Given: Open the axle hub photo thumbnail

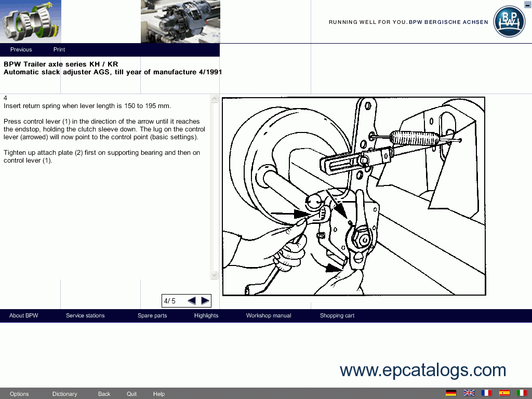Looking at the screenshot, I should tap(180, 21).
